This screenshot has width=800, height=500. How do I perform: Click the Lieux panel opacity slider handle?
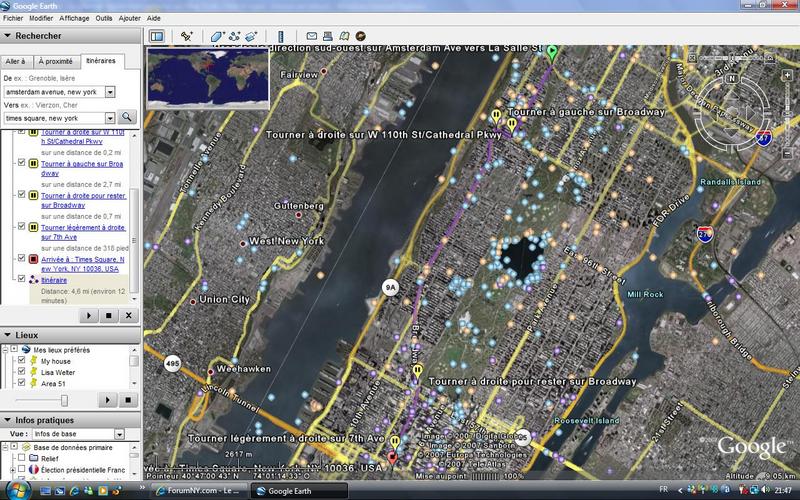click(64, 400)
